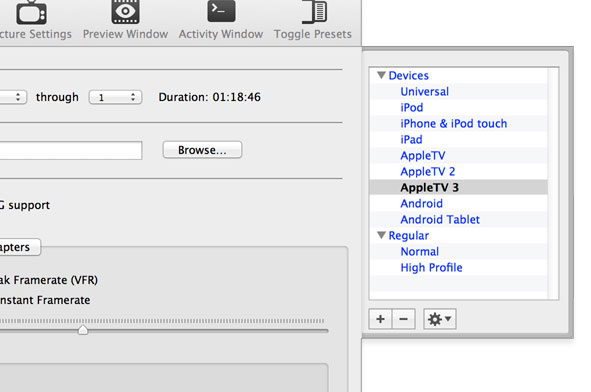Collapse the Devices preset group
591x392 pixels.
381,75
